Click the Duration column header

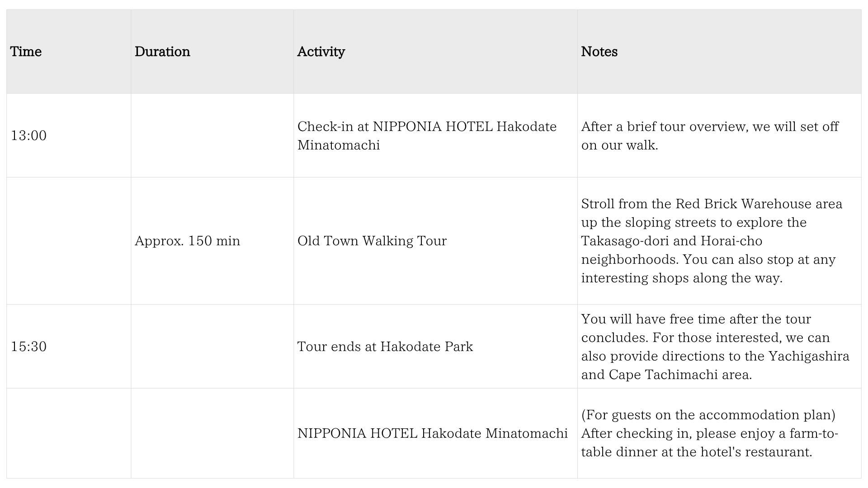[162, 52]
